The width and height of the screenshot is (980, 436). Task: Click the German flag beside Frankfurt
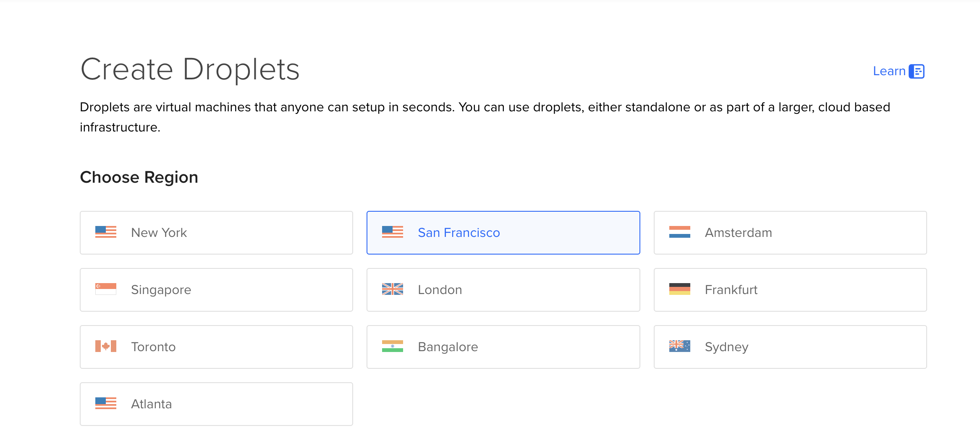click(x=680, y=289)
